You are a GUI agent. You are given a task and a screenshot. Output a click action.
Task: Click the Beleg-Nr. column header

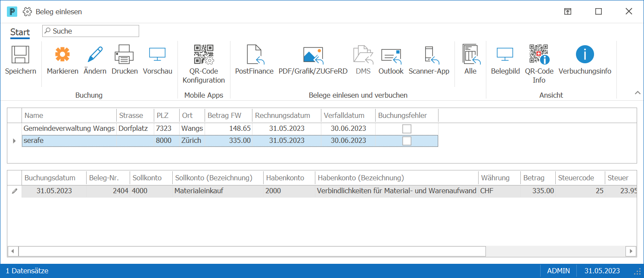click(108, 178)
